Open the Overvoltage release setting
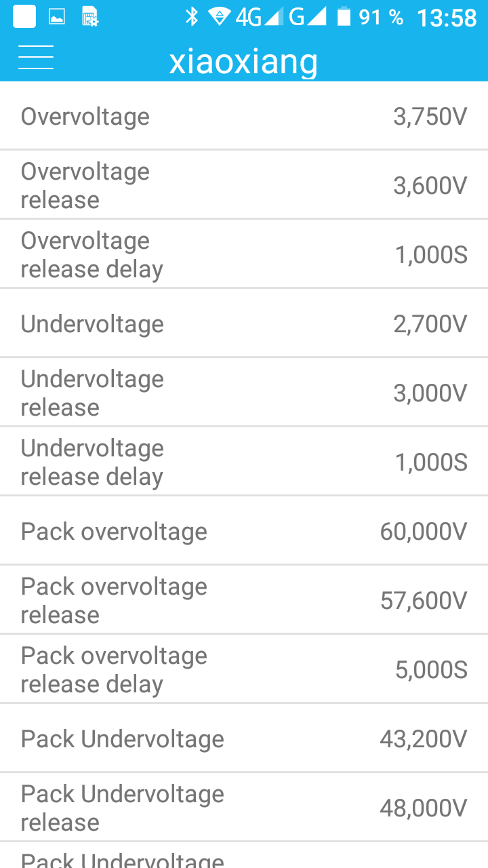This screenshot has width=488, height=868. [x=244, y=185]
